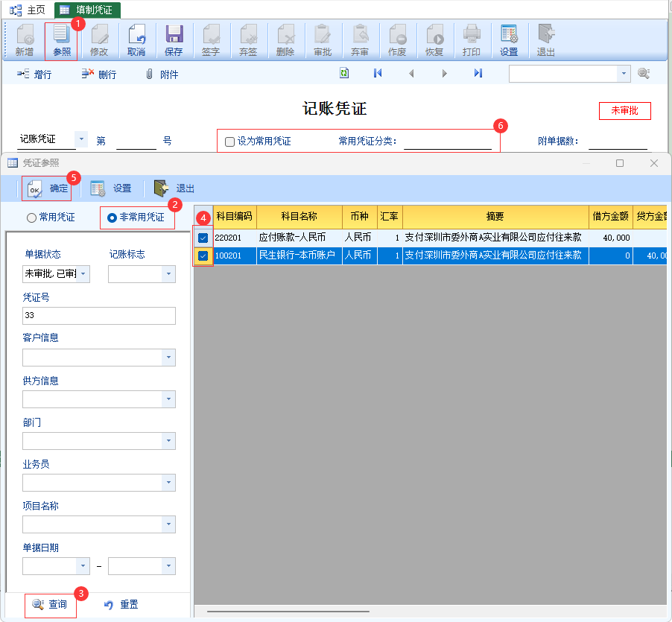Uncheck the row for 应付账款-人民币
The height and width of the screenshot is (622, 672).
pyautogui.click(x=203, y=238)
